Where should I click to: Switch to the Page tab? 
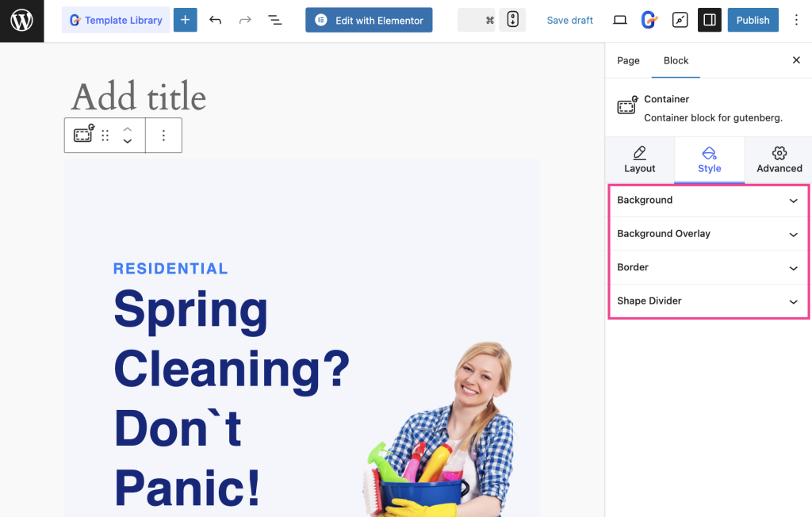click(x=628, y=60)
